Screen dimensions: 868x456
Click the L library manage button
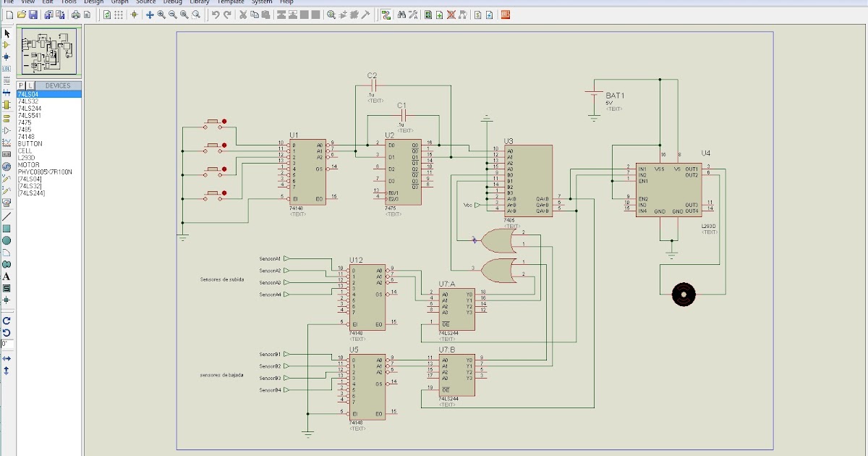(30, 85)
